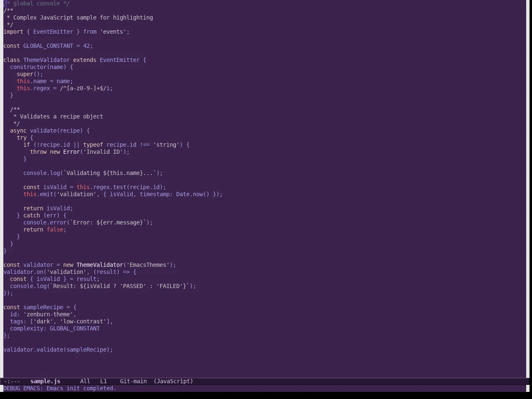Click the 'dark' tag string
Screen dimensions: 532x399
tap(43, 321)
